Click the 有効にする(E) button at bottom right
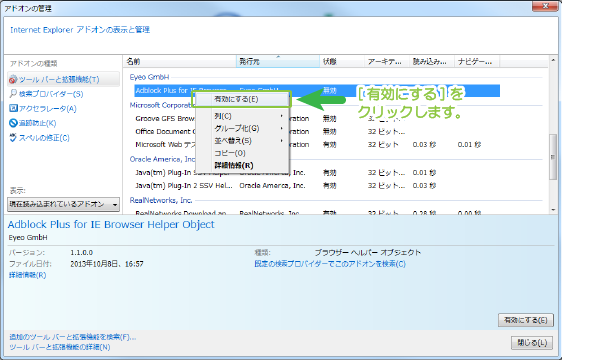The image size is (600, 361). click(526, 320)
